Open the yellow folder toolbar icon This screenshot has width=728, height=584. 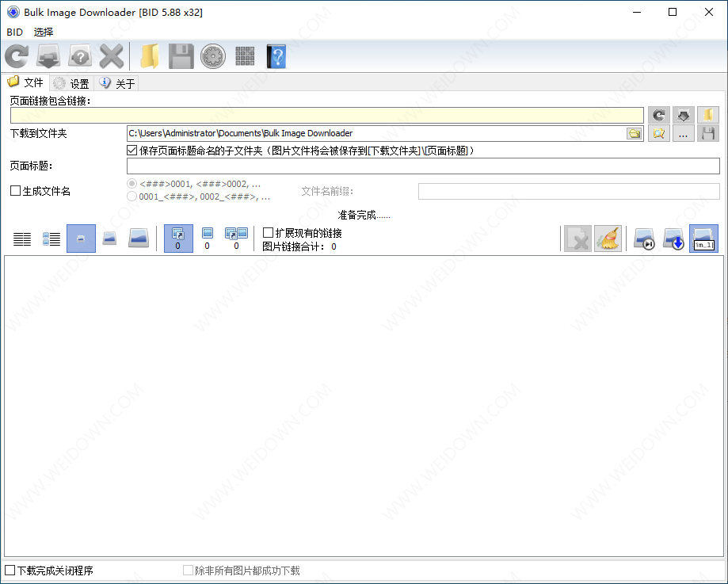(x=150, y=56)
